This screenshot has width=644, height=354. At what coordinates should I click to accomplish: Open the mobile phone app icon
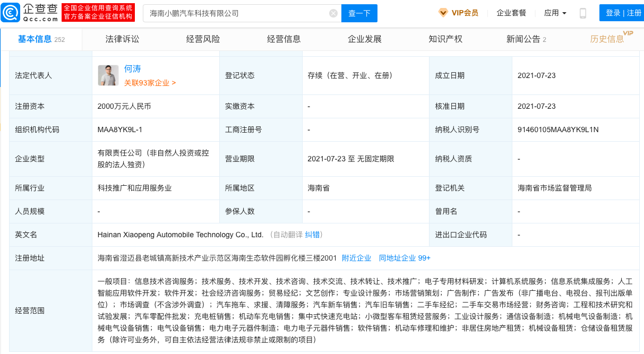point(582,13)
